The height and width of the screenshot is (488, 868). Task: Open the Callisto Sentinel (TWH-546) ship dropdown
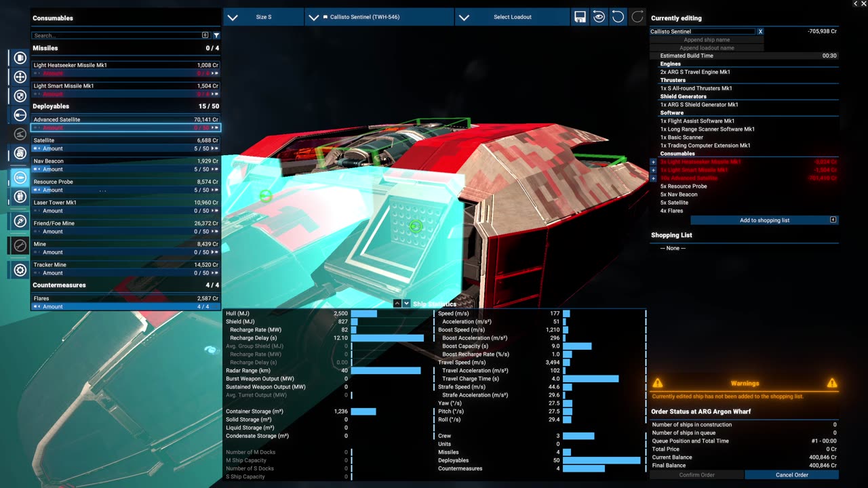pos(380,17)
